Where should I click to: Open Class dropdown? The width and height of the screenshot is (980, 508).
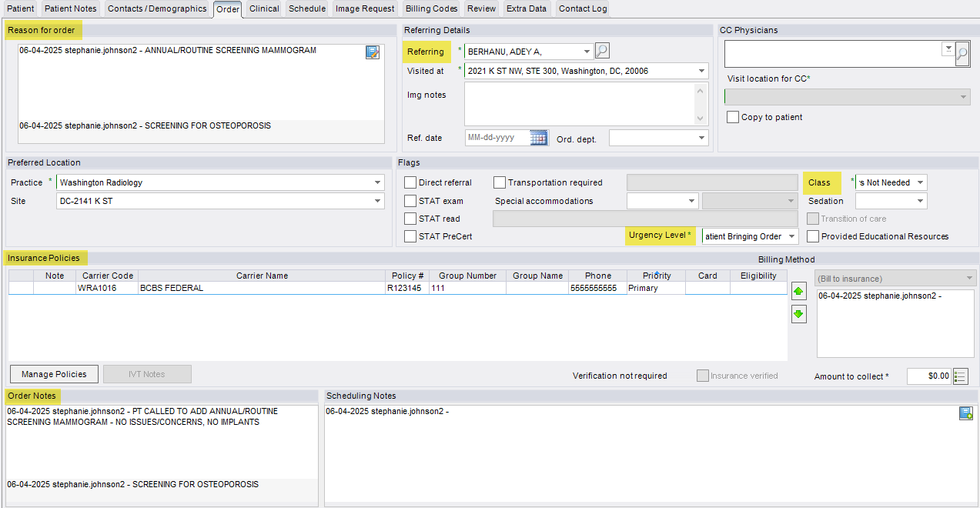point(921,182)
